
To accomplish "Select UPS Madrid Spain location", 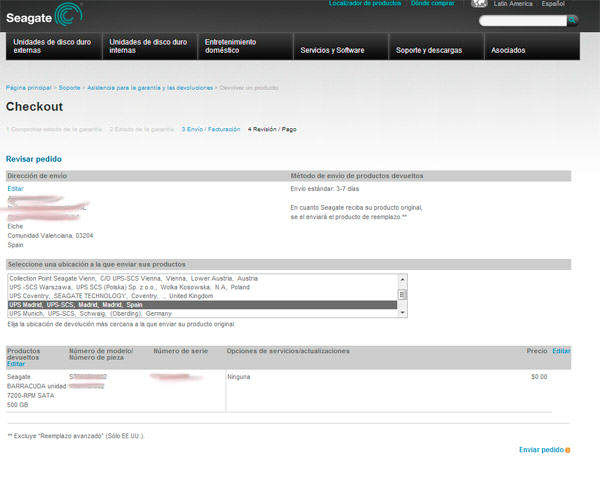I will [x=202, y=305].
